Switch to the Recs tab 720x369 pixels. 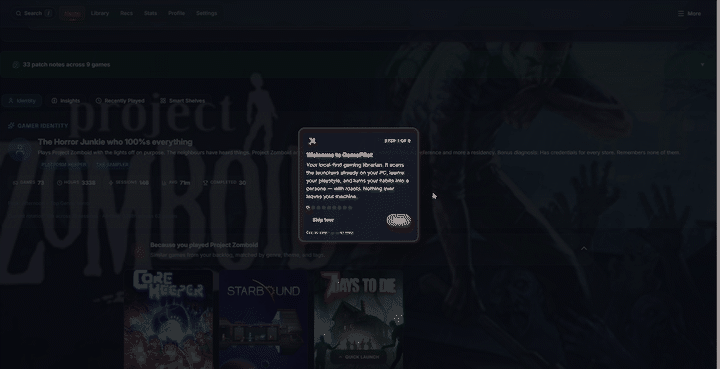126,13
